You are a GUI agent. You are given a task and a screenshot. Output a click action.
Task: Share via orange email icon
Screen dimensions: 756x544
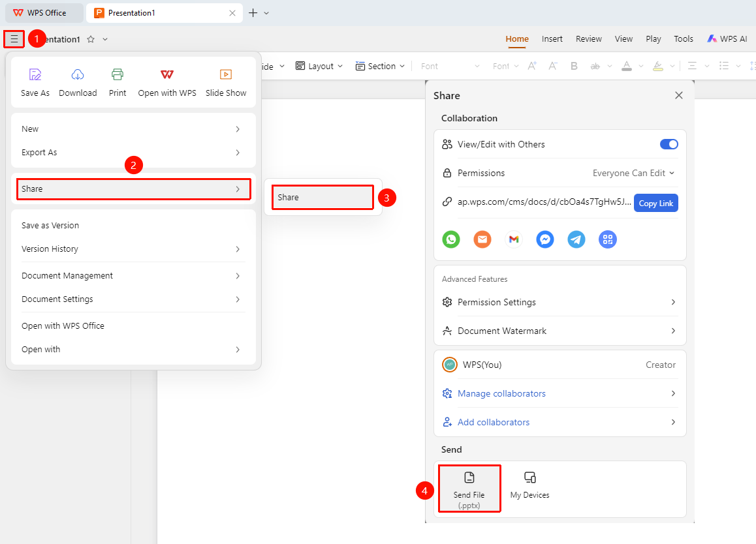point(482,239)
